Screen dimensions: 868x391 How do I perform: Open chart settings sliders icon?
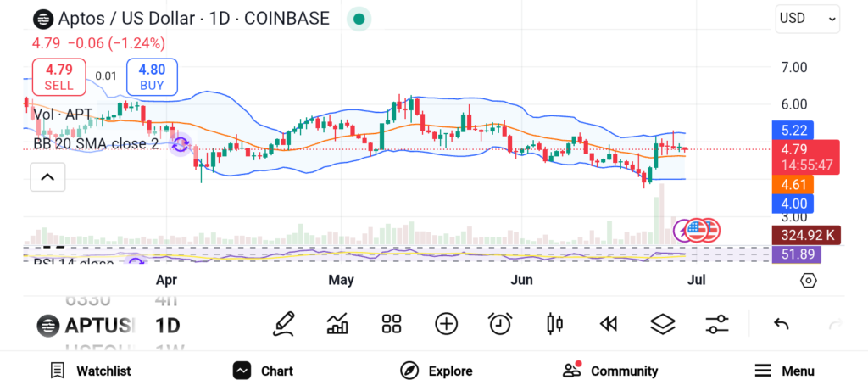(x=717, y=323)
